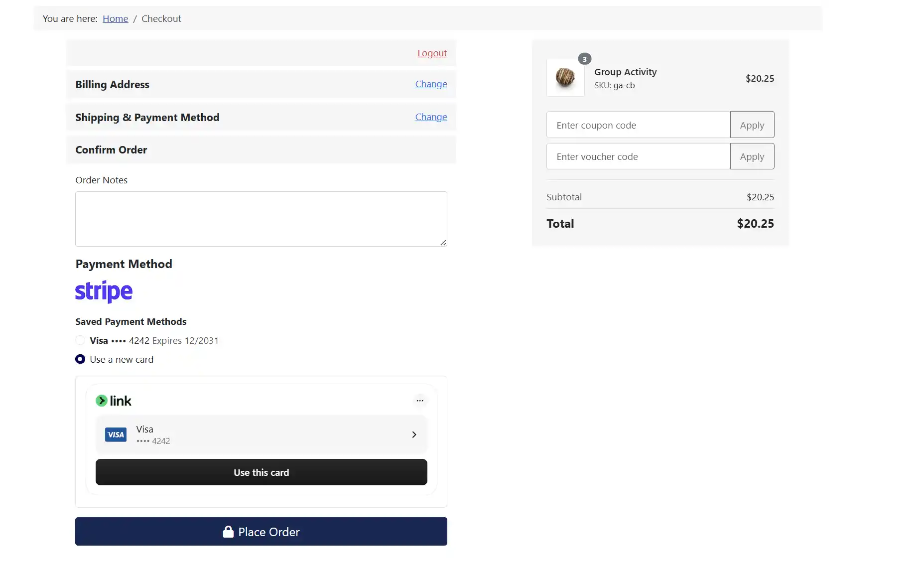Change the Billing Address section
The height and width of the screenshot is (574, 924).
pos(431,84)
